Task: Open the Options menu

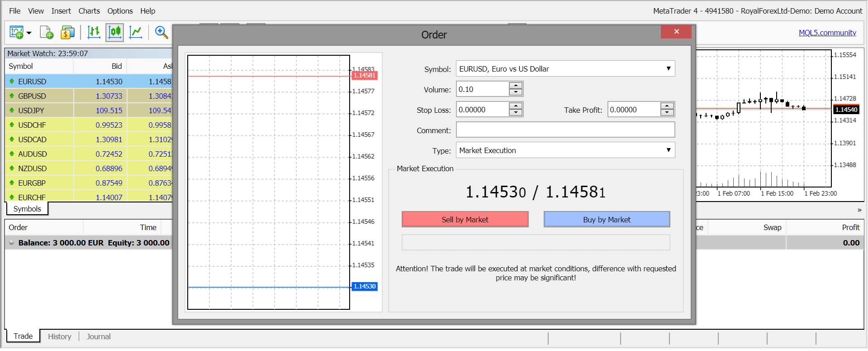Action: (120, 11)
